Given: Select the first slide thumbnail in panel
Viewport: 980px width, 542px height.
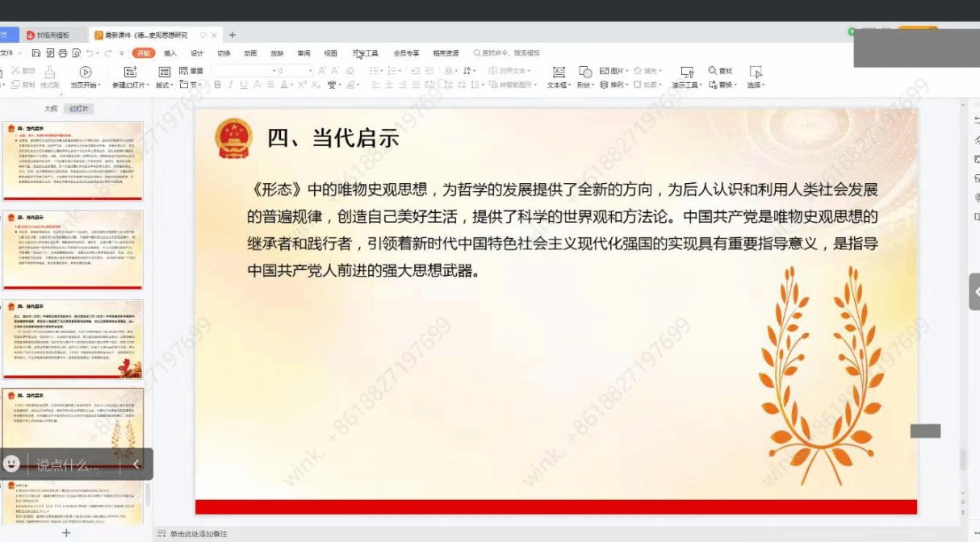Looking at the screenshot, I should [x=73, y=160].
